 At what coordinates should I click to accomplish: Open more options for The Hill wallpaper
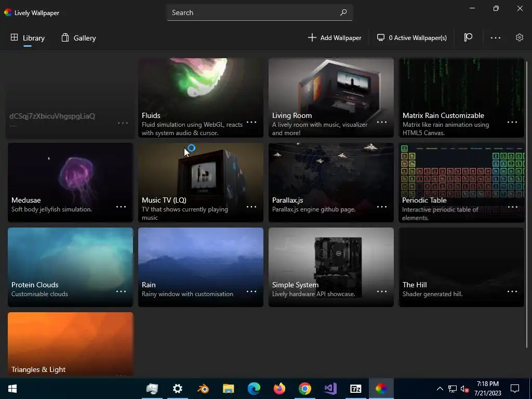[x=512, y=291]
